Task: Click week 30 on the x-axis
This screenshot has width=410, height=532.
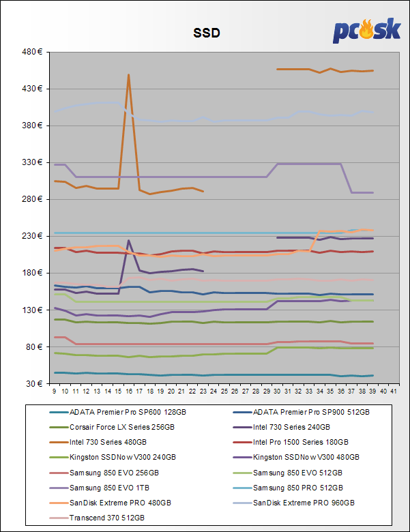Action: point(277,391)
